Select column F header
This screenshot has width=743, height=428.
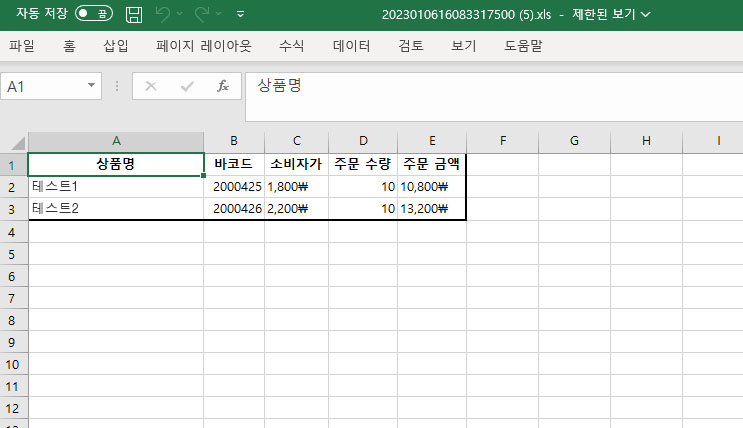[503, 141]
